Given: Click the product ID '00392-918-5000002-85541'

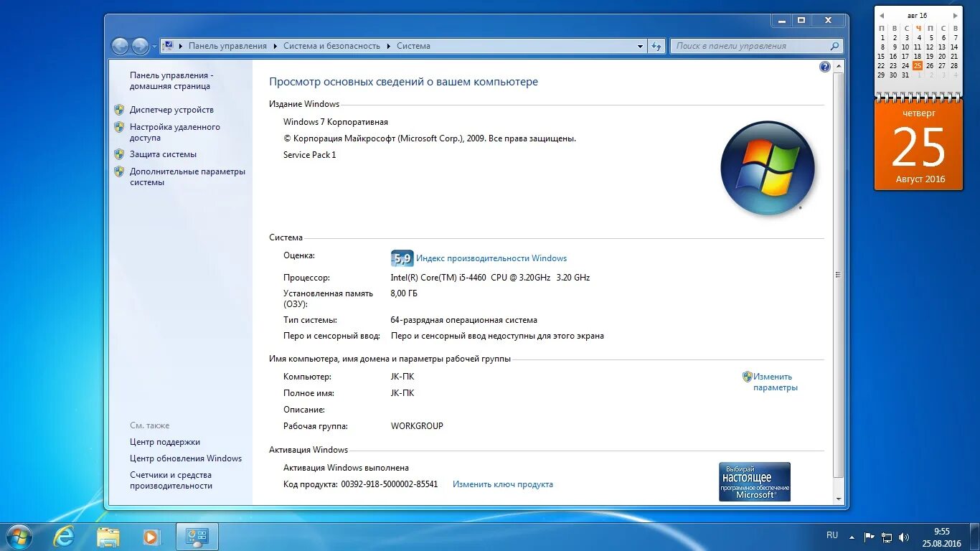Looking at the screenshot, I should 389,484.
